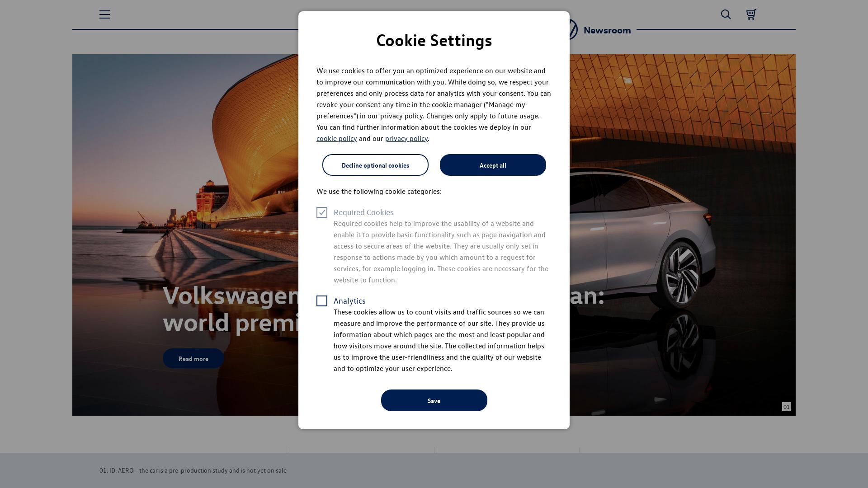The image size is (868, 488).
Task: Click Decline optional cookies button
Action: pyautogui.click(x=375, y=165)
